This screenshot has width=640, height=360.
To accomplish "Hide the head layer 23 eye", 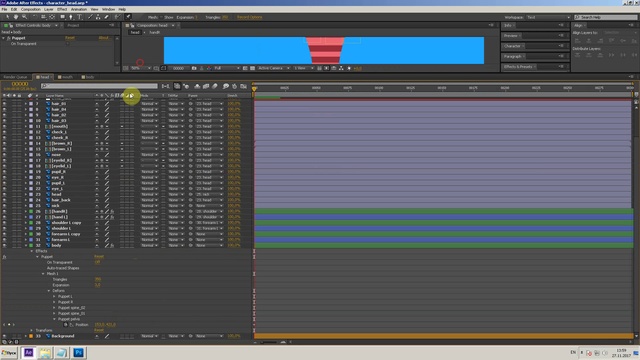I will tap(4, 194).
